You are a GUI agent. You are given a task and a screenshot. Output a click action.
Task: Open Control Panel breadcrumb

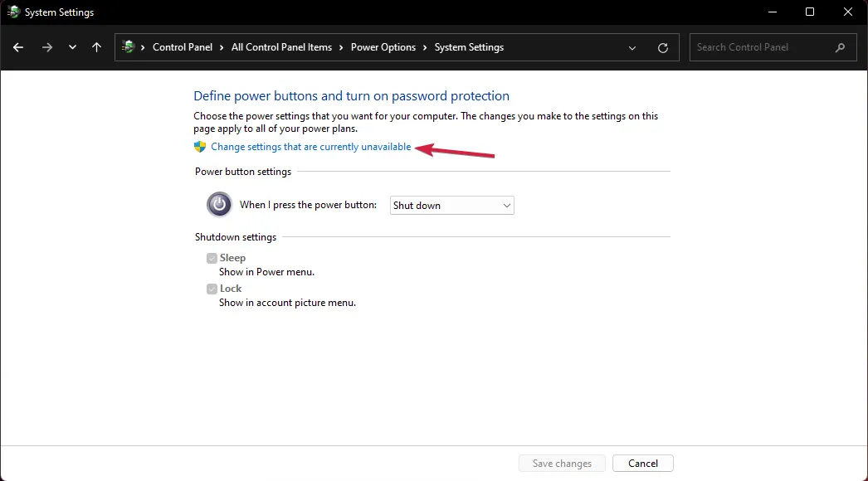coord(183,47)
